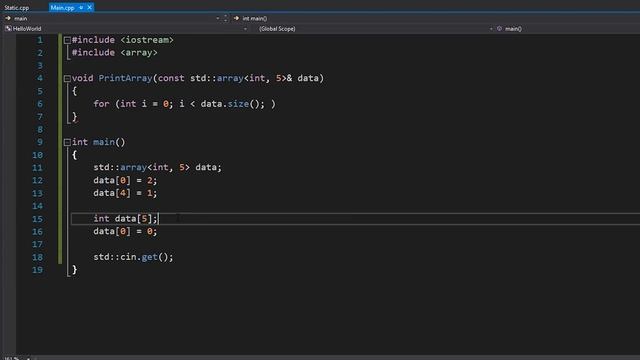Switch to the Static.cpp tab
Screen dimensions: 640x360
click(17, 7)
